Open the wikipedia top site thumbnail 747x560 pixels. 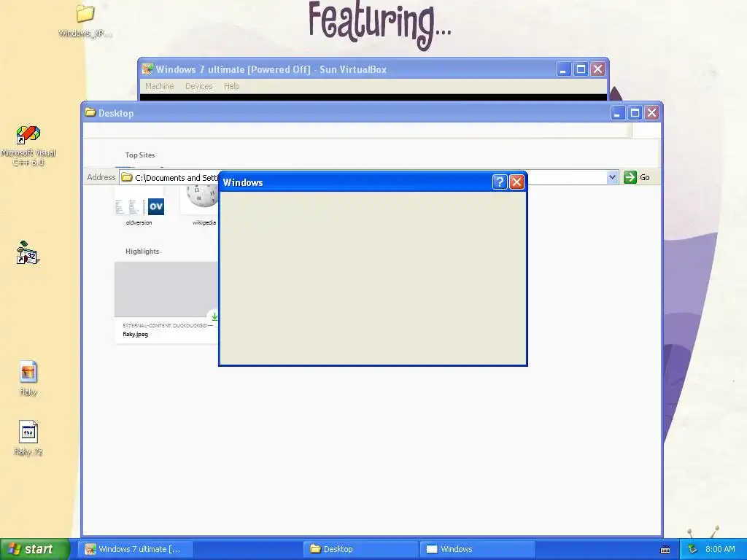pyautogui.click(x=199, y=206)
